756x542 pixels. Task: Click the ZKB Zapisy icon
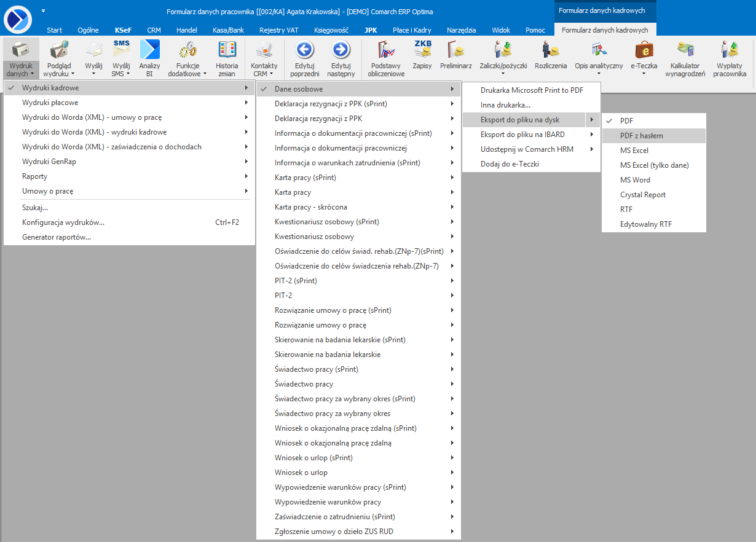coord(422,50)
